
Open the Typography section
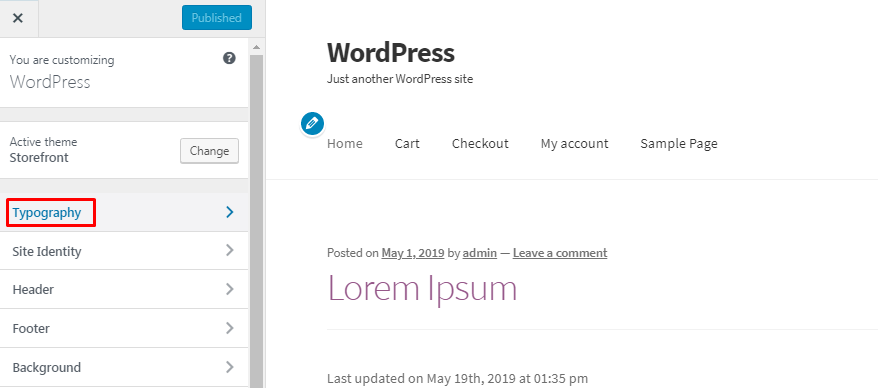coord(124,212)
